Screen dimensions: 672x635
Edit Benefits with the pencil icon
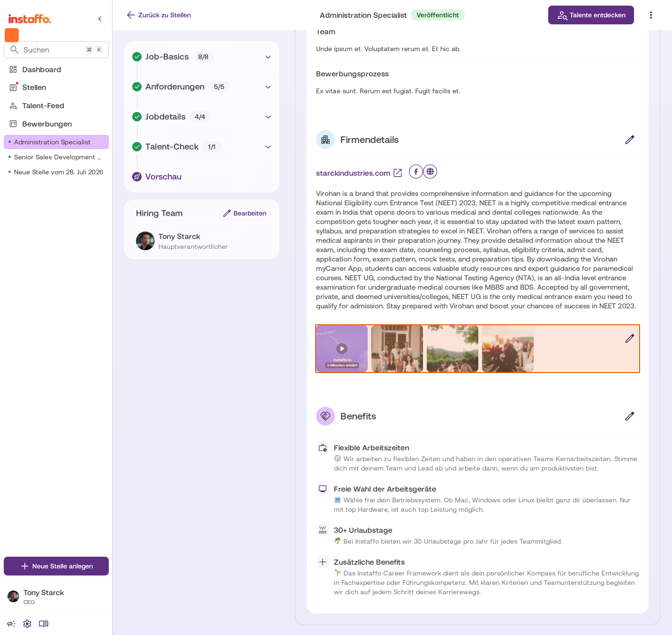coord(630,416)
